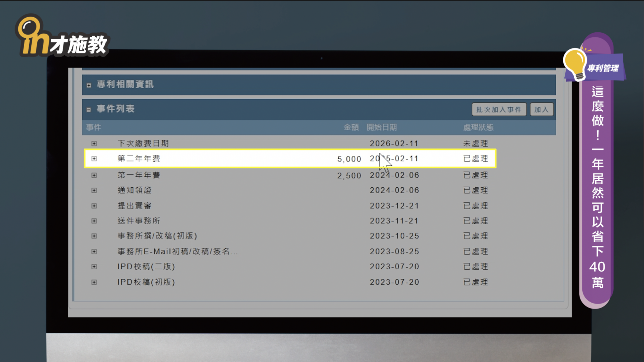Expand the 專利相關資訊 section

(x=88, y=84)
